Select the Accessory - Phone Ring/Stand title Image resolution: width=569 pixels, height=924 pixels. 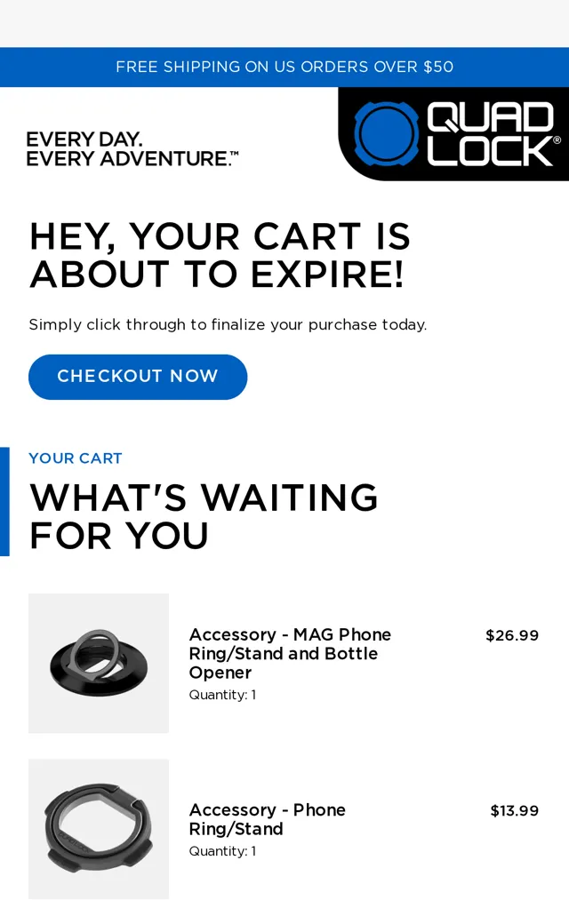pyautogui.click(x=267, y=819)
